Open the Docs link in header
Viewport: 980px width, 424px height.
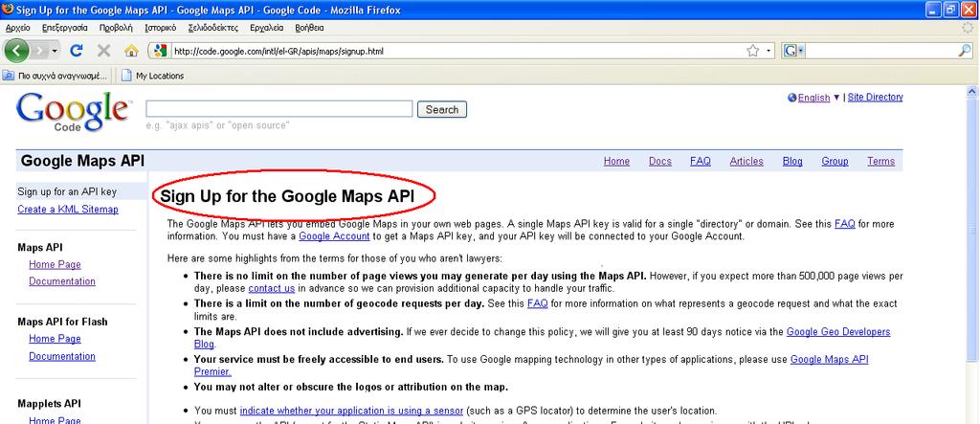pyautogui.click(x=660, y=162)
